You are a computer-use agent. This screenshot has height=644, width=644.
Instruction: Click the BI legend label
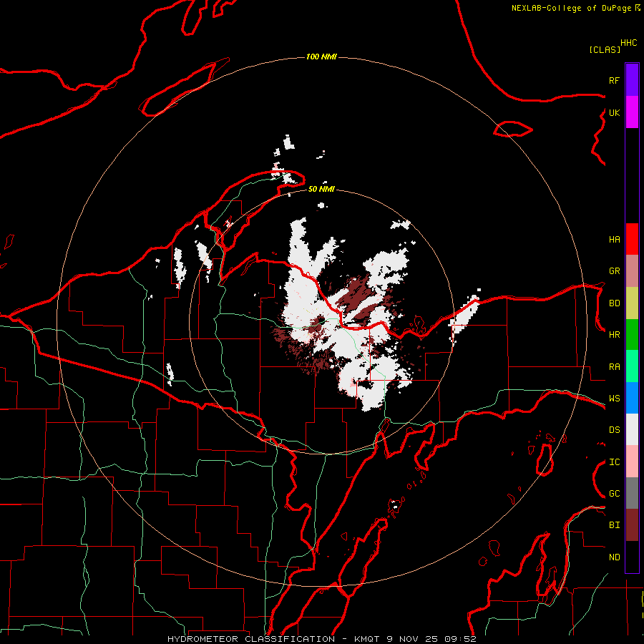click(614, 525)
